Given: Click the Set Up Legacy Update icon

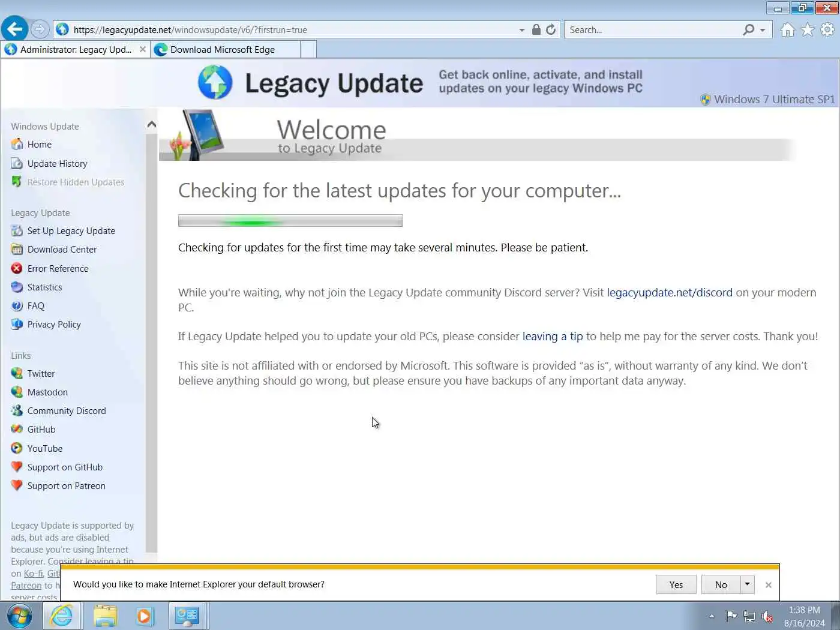Looking at the screenshot, I should (x=17, y=230).
